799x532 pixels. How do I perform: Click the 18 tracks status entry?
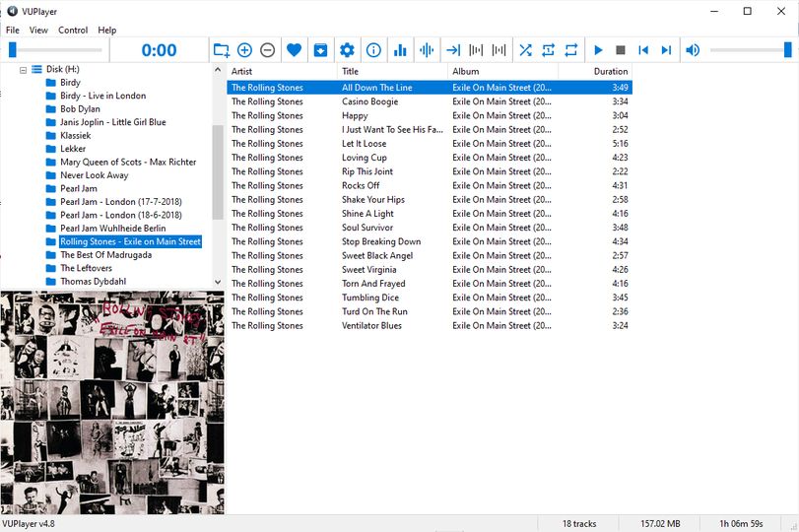pyautogui.click(x=579, y=524)
